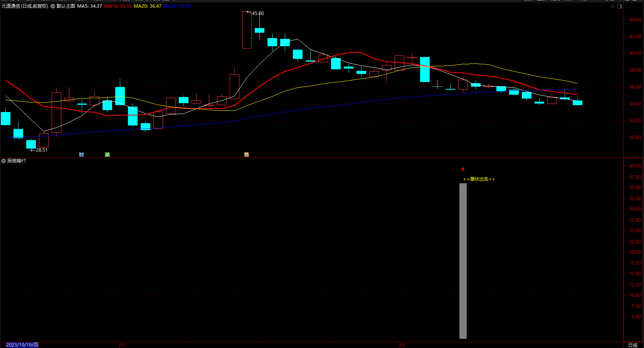Click the 44.00 price axis label
Screen dimensions: 644x348
point(635,20)
